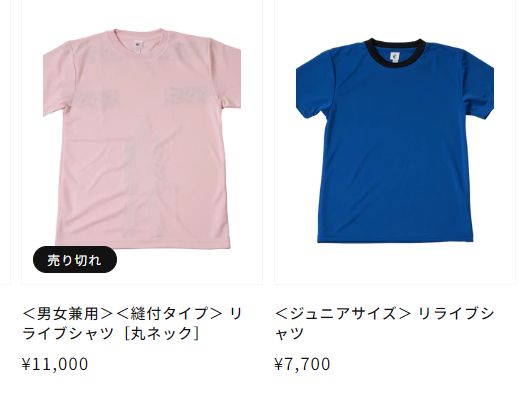
Task: Open the <男女兼用><縫付タイプ> product title link
Action: coord(132,323)
